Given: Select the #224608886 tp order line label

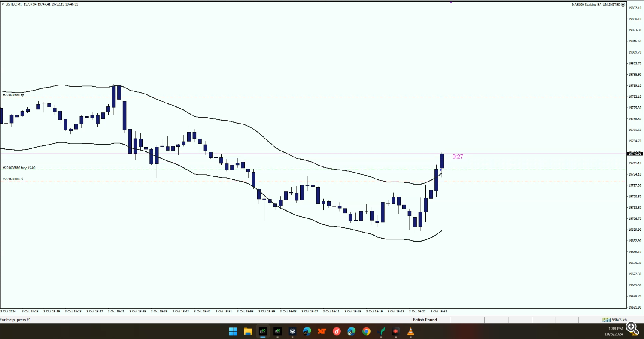Looking at the screenshot, I should 13,95.
